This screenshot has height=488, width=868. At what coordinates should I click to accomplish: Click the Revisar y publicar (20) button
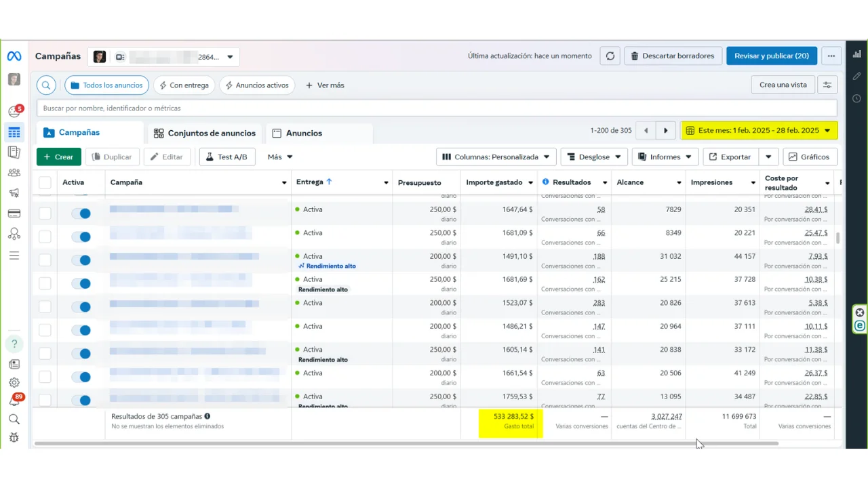pos(771,56)
